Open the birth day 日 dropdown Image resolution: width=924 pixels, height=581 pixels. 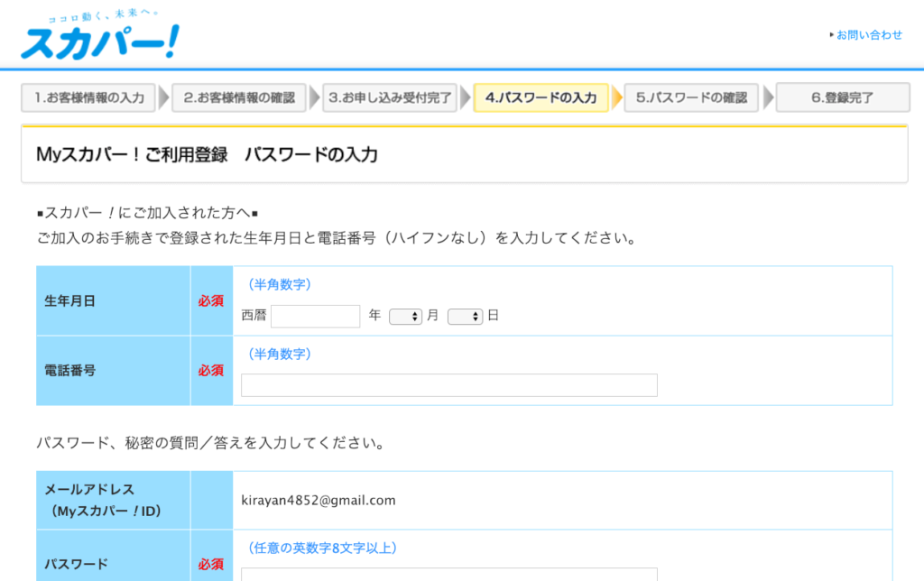(x=465, y=317)
